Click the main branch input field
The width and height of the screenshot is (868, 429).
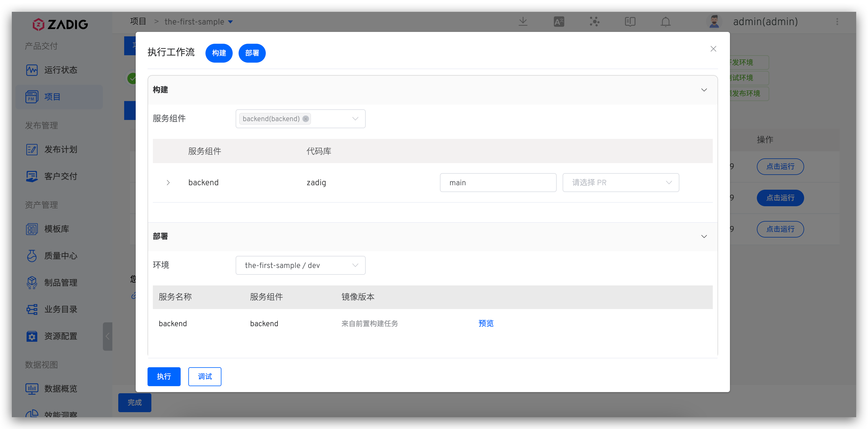click(x=498, y=182)
